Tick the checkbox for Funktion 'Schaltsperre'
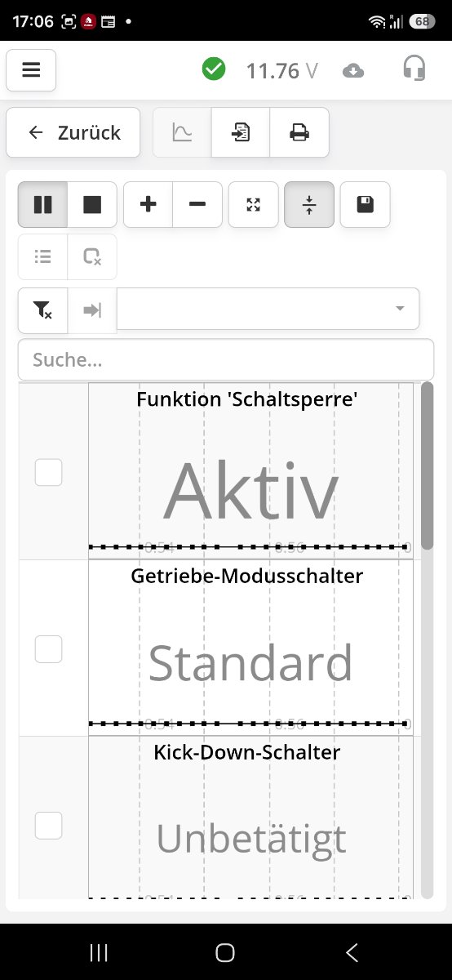Screen dimensions: 452x980 tap(48, 472)
